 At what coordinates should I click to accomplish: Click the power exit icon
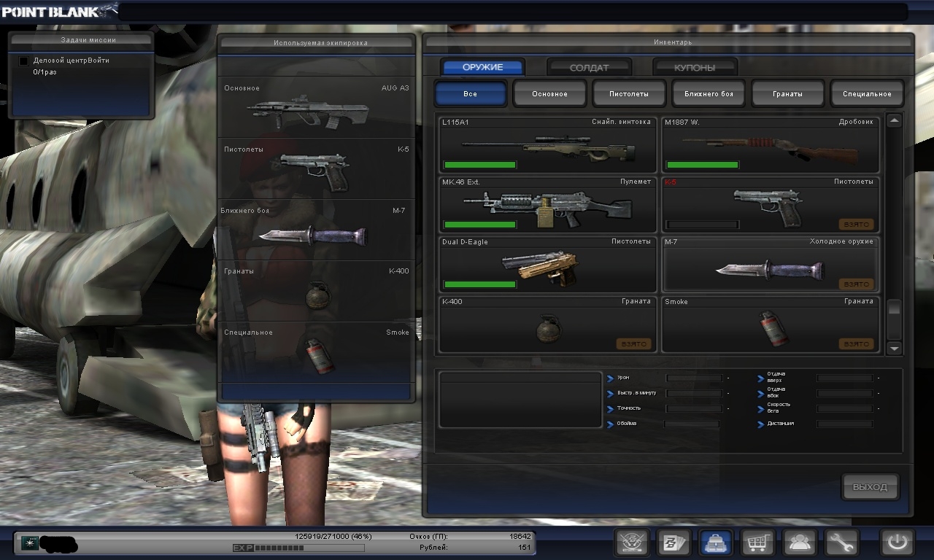click(x=898, y=542)
